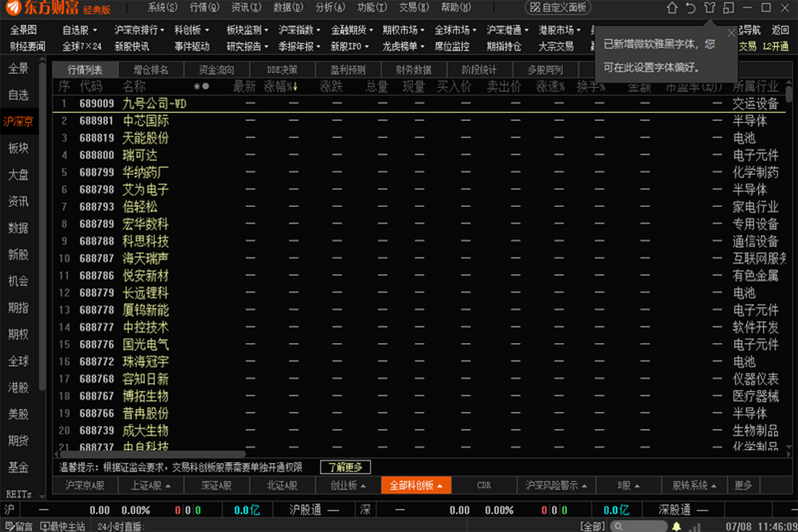The width and height of the screenshot is (798, 532).
Task: Open 留言 message icon in status bar
Action: (x=19, y=527)
